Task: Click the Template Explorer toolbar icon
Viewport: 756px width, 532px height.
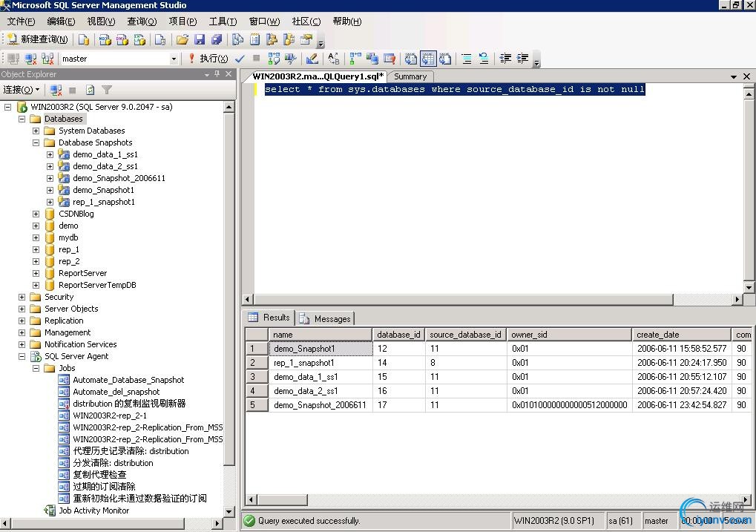Action: pos(289,39)
